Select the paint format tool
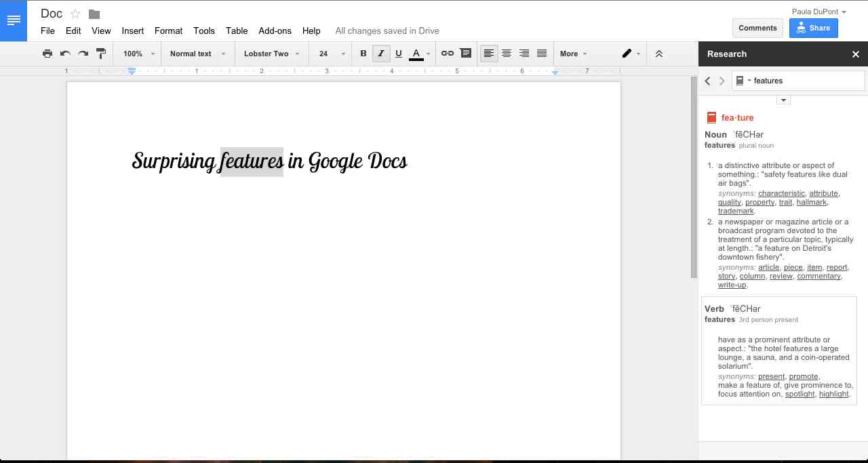The width and height of the screenshot is (868, 463). coord(100,54)
